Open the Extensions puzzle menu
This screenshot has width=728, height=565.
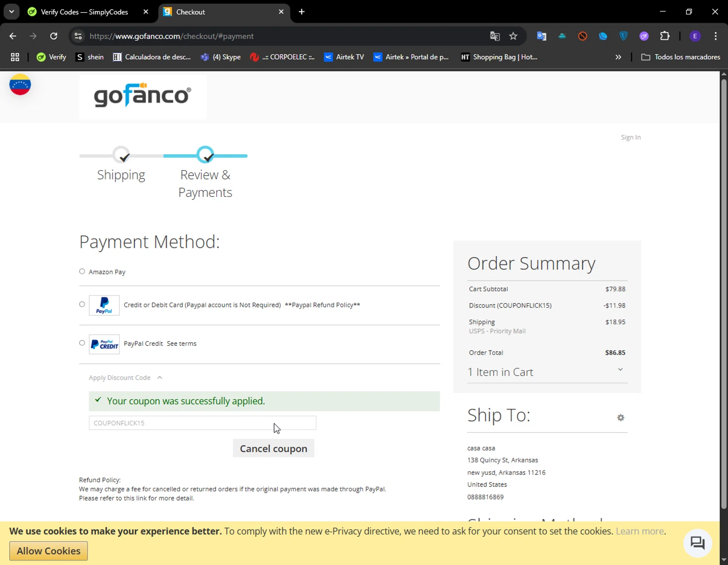(x=665, y=36)
